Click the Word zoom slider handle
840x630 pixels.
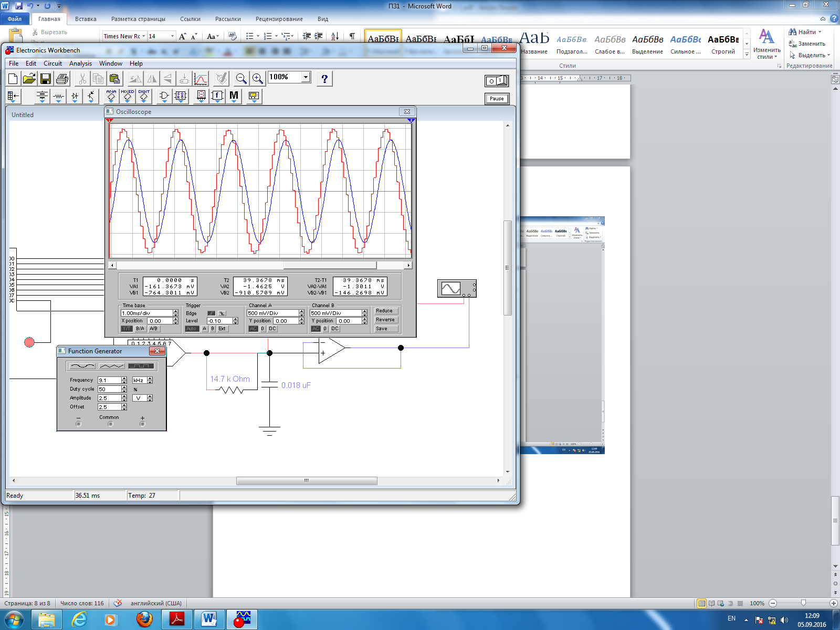click(803, 603)
